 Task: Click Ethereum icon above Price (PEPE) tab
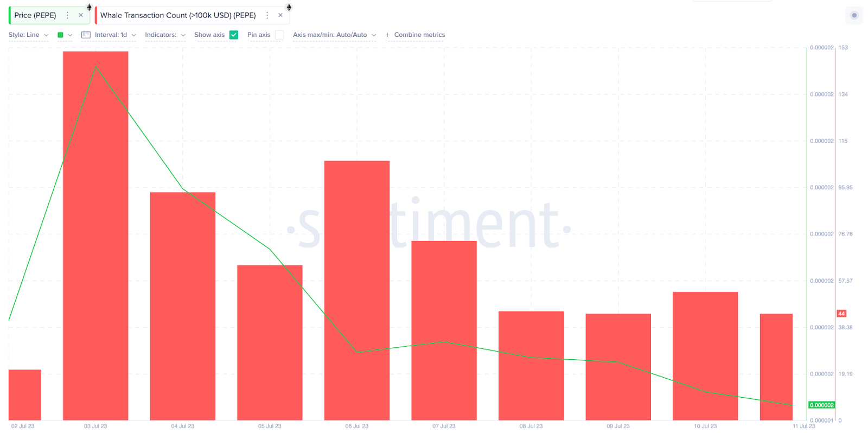click(90, 7)
